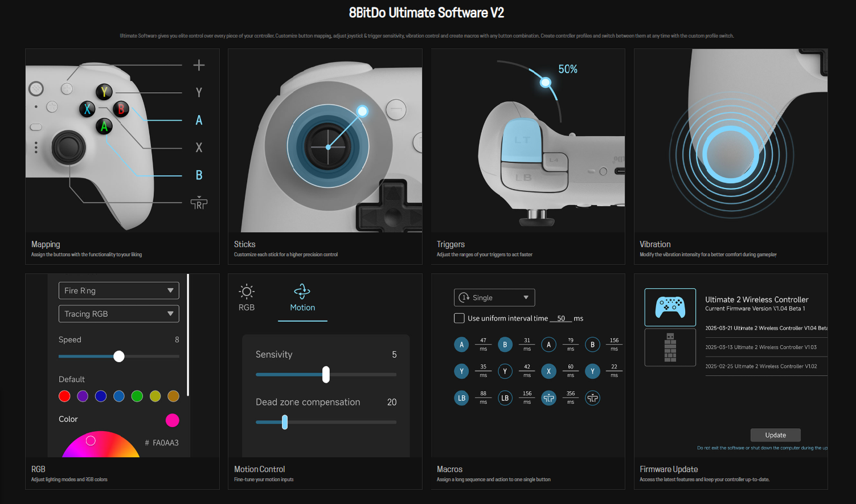Click the 47 ms interval value
The height and width of the screenshot is (504, 856).
pyautogui.click(x=483, y=340)
